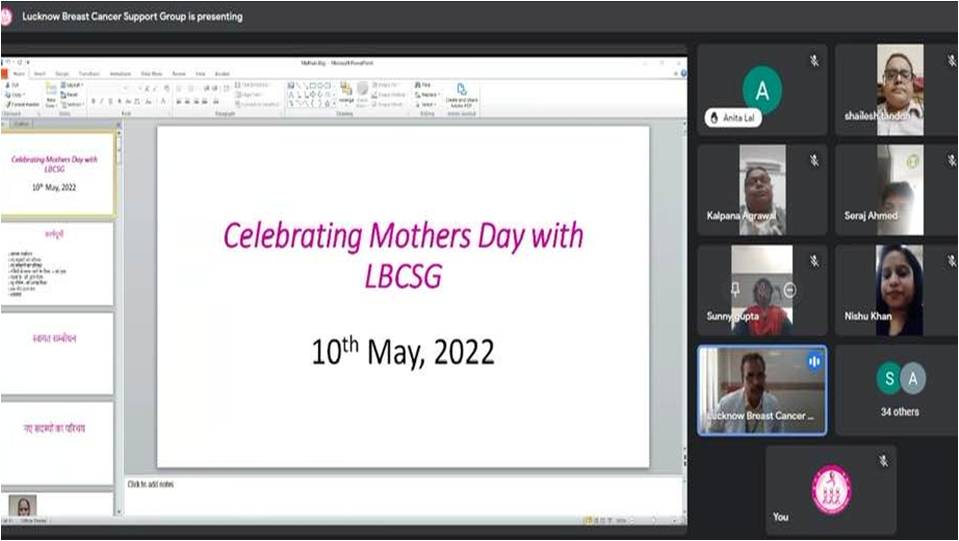959x541 pixels.
Task: Click the Cut icon in PowerPoint ribbon
Action: tap(8, 85)
